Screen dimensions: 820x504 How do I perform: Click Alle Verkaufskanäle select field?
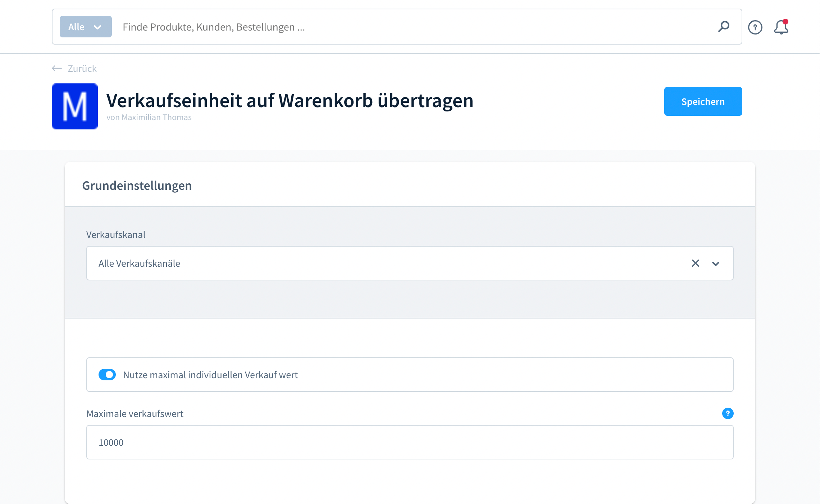point(410,263)
